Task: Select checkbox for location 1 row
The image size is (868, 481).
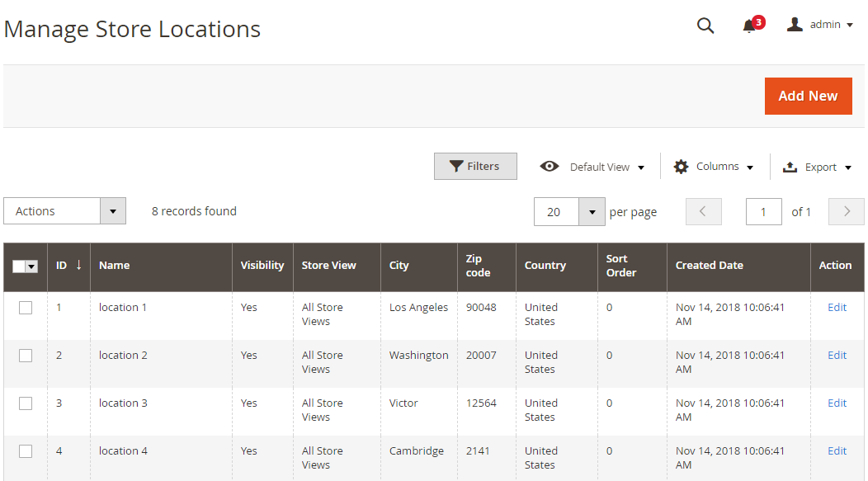Action: [x=26, y=308]
